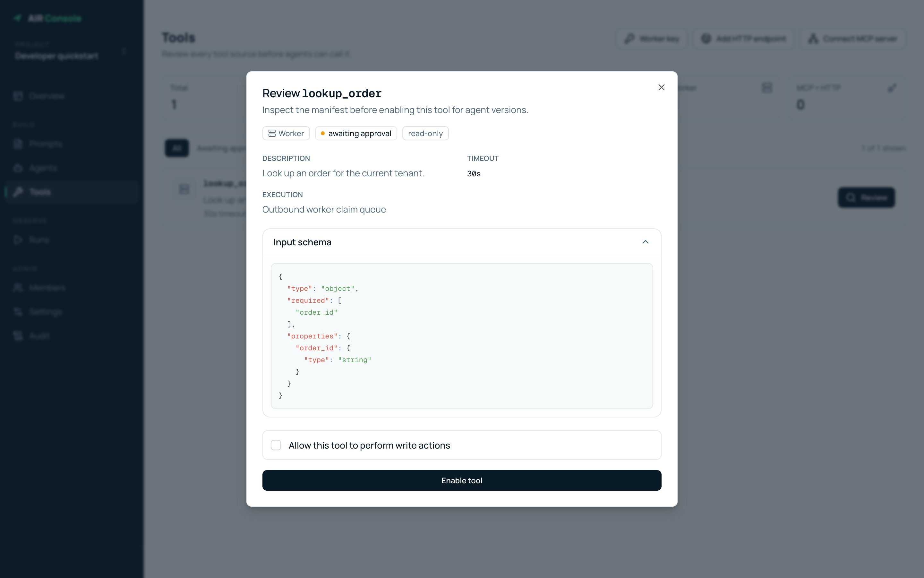Click the globe icon on Add HTTP endpoint
Viewport: 924px width, 578px height.
(x=706, y=39)
